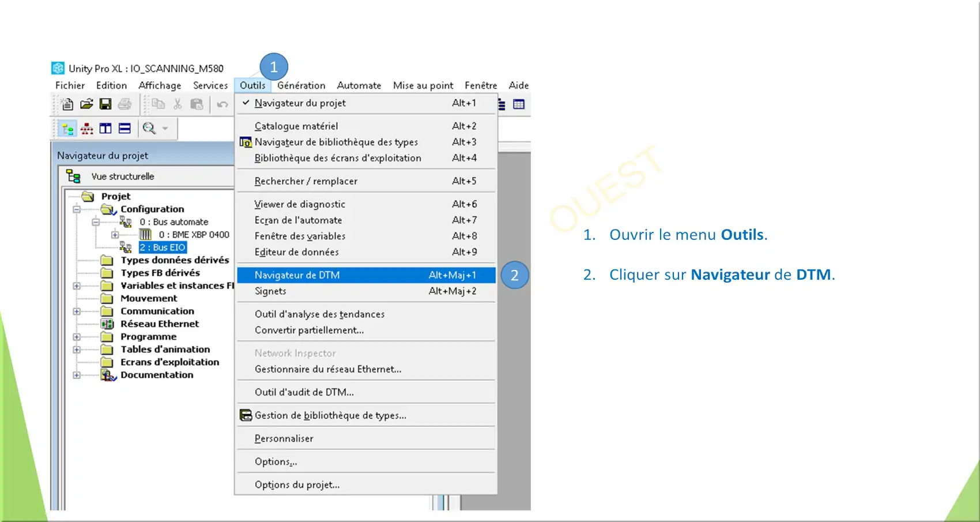
Task: Collapse the Configuration tree node
Action: click(77, 209)
